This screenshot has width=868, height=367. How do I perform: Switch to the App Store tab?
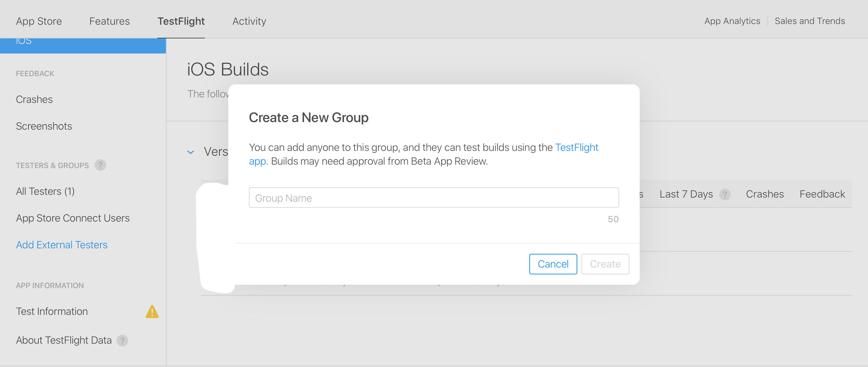39,21
